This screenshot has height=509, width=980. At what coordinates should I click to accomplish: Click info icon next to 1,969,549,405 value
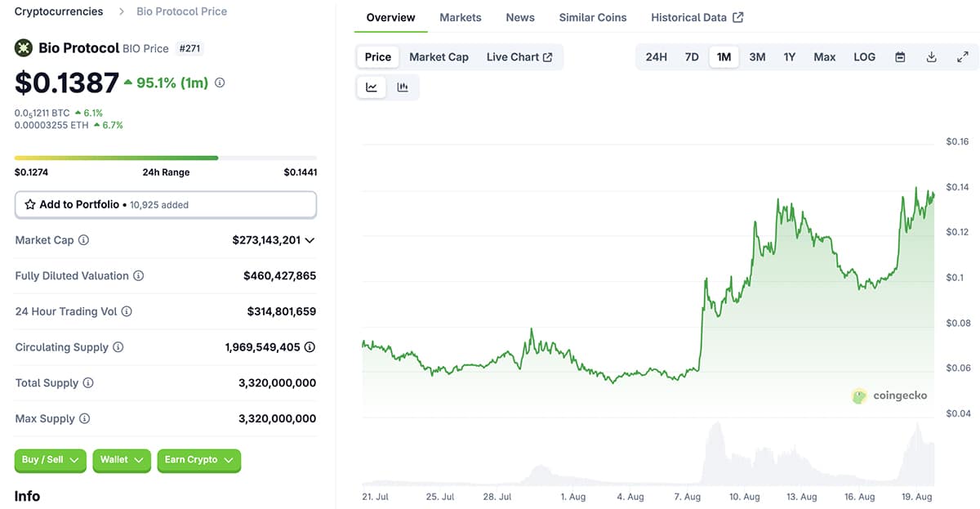click(x=310, y=347)
